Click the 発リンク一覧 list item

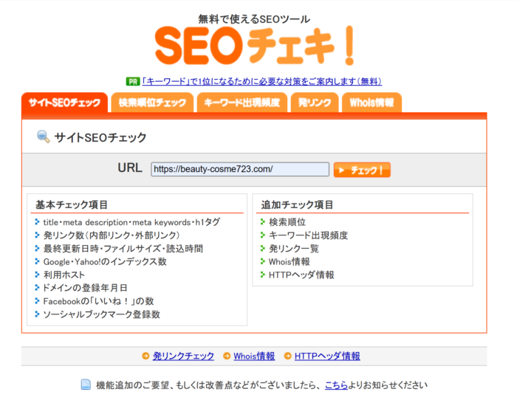(x=294, y=248)
